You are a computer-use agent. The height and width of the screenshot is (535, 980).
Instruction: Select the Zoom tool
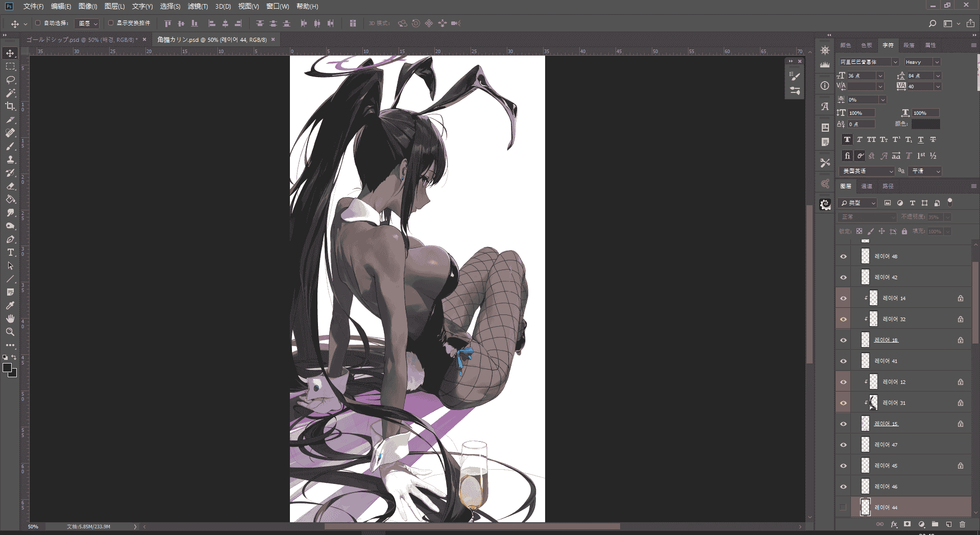point(10,332)
